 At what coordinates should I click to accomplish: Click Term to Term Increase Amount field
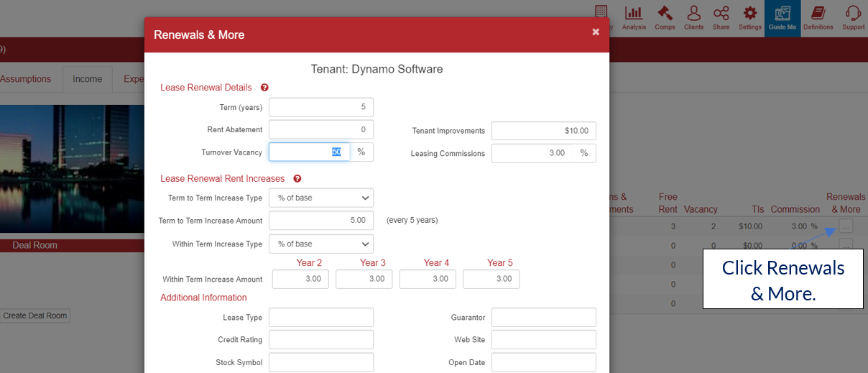(x=321, y=220)
